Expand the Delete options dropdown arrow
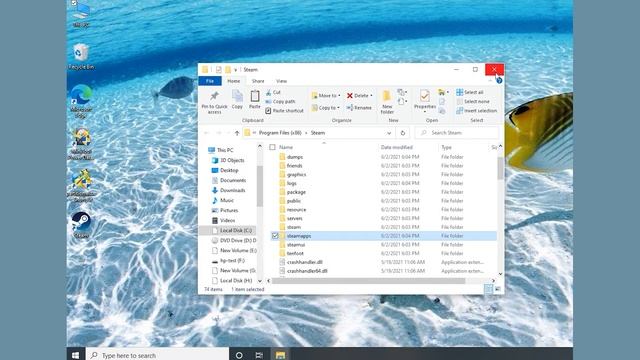 (x=371, y=96)
